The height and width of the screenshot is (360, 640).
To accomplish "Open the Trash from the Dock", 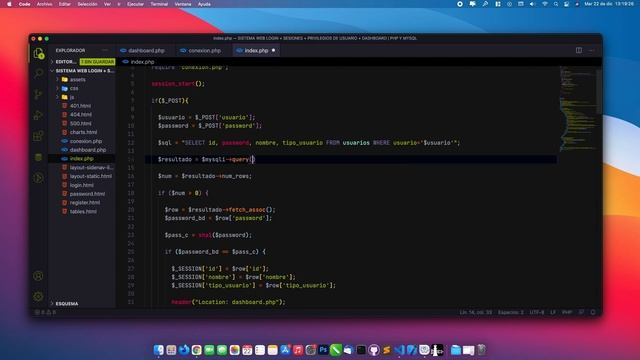I will click(482, 350).
